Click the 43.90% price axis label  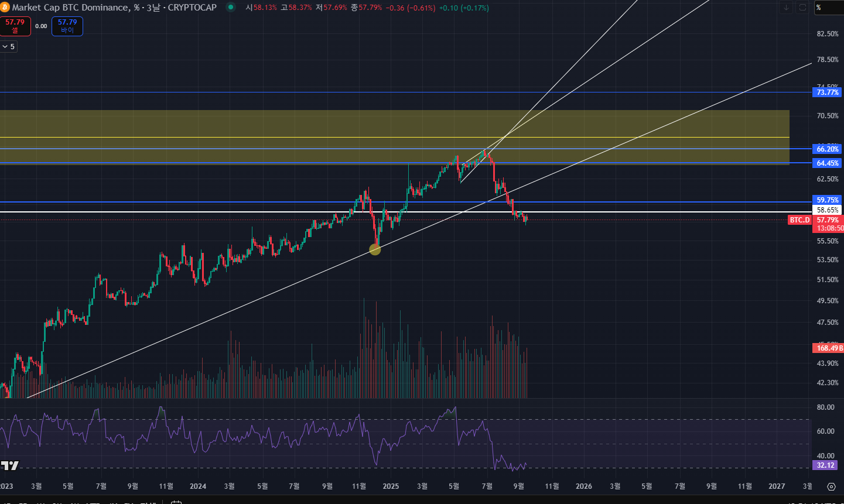(x=828, y=364)
